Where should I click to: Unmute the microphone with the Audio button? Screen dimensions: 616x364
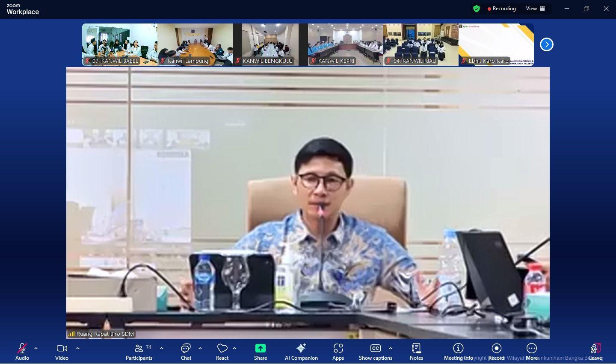(22, 352)
